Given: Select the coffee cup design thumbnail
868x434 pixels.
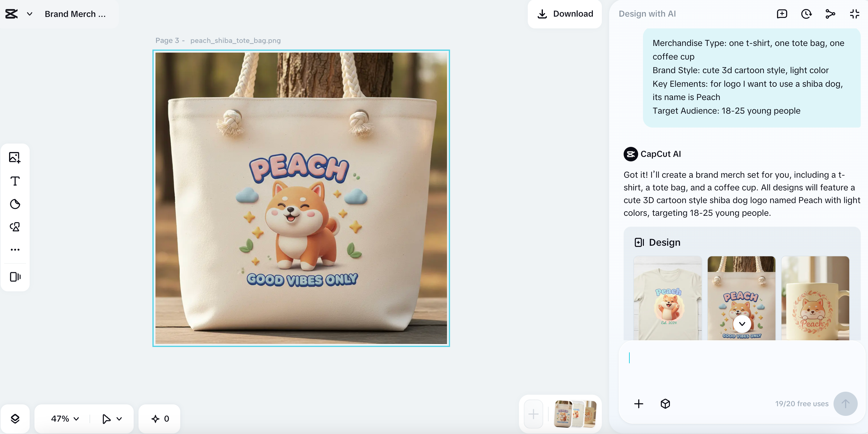Looking at the screenshot, I should tap(815, 298).
